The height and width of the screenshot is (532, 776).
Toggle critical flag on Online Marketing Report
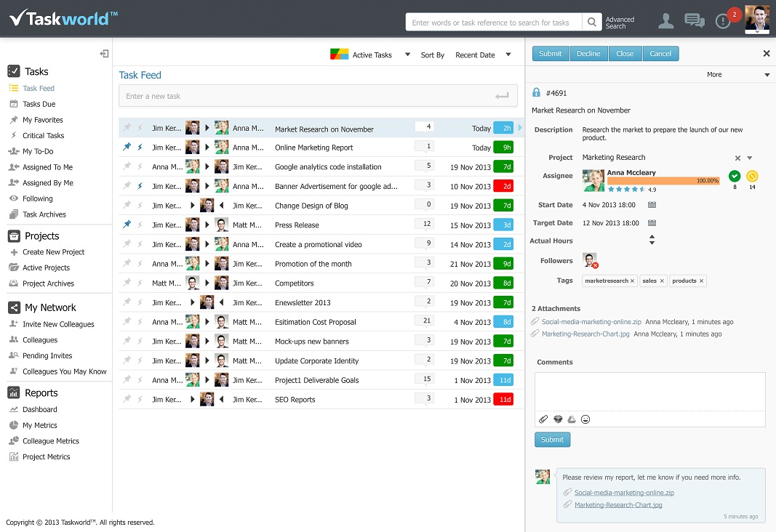tap(140, 147)
